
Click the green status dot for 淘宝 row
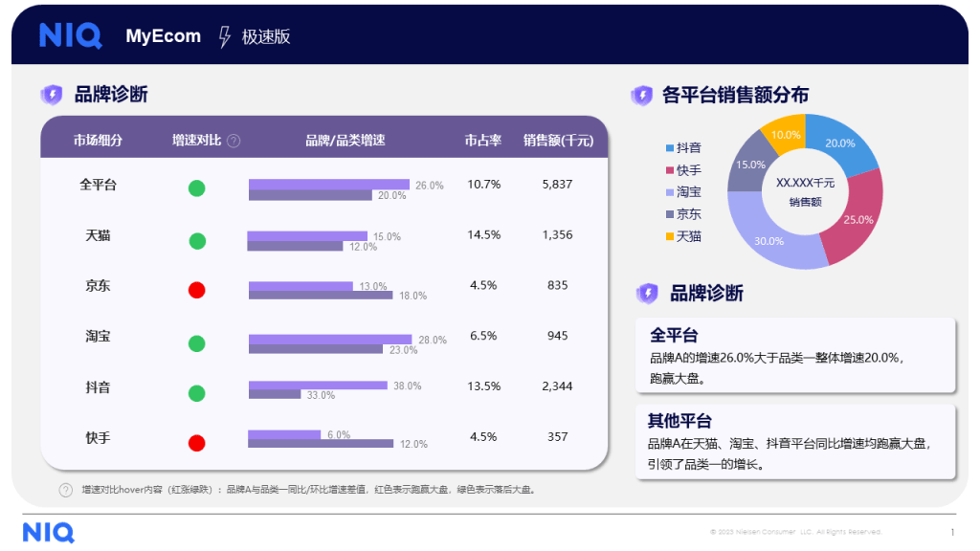pyautogui.click(x=197, y=343)
